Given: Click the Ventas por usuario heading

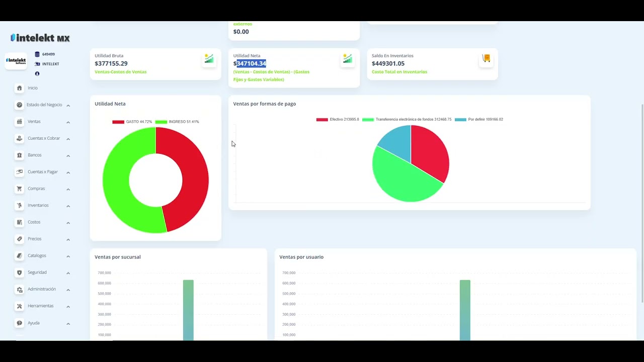Looking at the screenshot, I should 301,257.
